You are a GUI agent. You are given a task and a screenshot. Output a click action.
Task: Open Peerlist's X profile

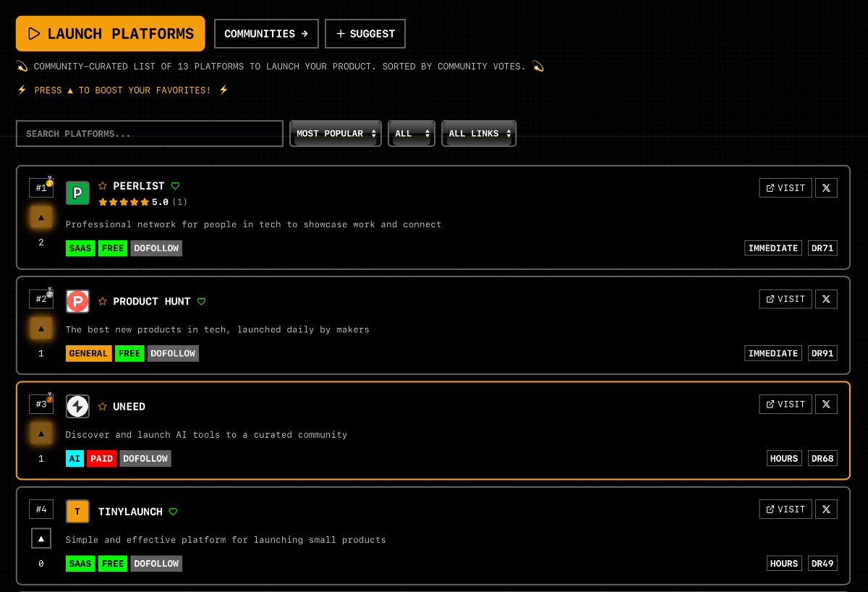826,187
